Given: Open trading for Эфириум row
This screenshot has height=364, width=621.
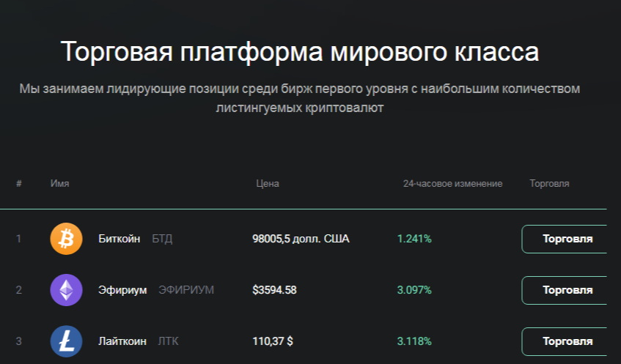Looking at the screenshot, I should point(565,290).
